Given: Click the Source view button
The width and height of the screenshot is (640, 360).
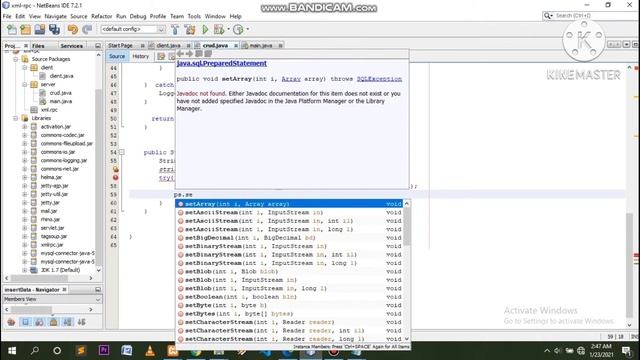Looking at the screenshot, I should 117,56.
